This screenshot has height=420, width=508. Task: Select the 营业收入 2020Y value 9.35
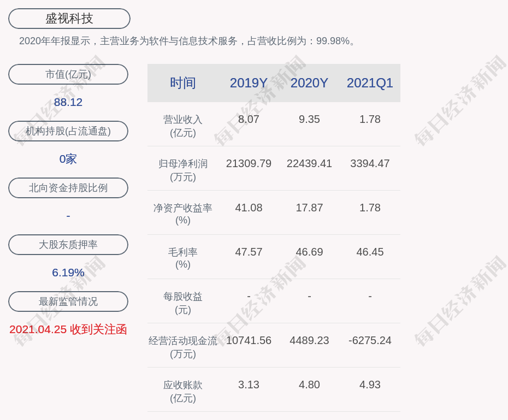(x=309, y=119)
